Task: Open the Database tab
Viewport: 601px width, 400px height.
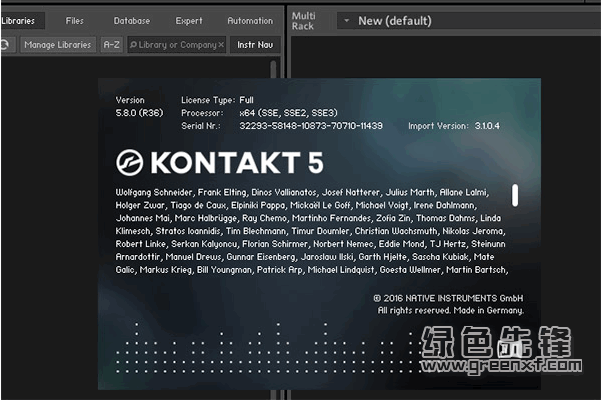Action: [x=132, y=21]
